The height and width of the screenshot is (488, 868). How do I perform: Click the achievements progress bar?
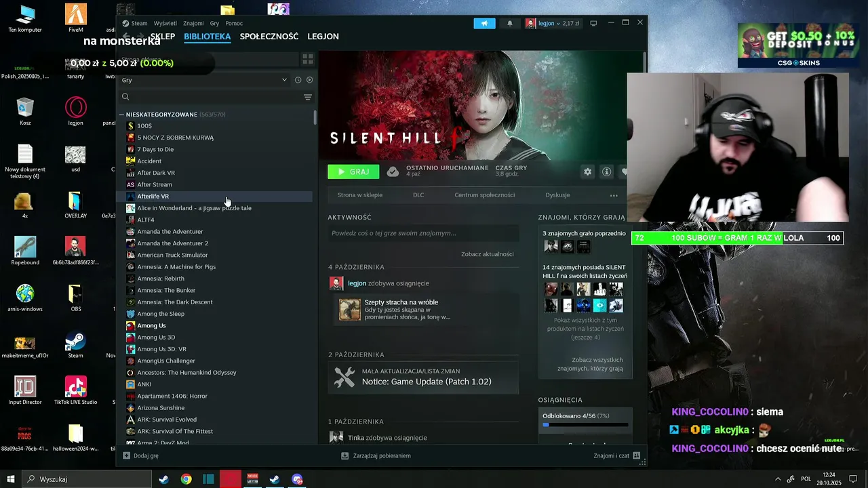585,425
